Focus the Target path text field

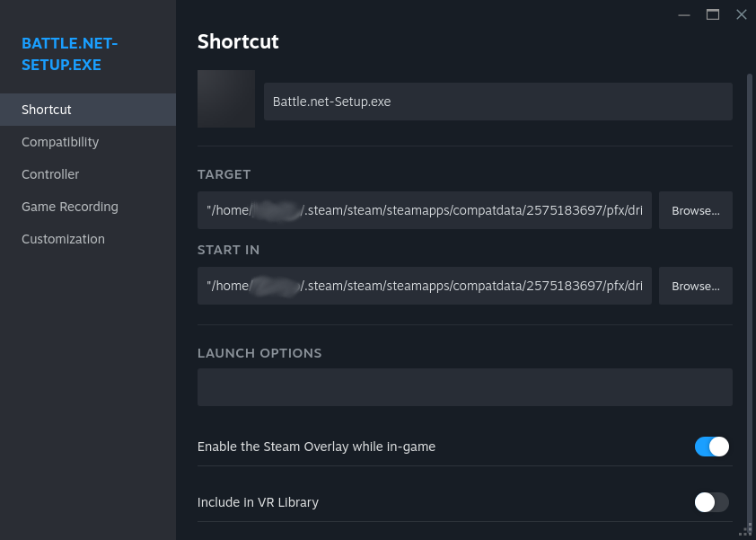point(424,210)
